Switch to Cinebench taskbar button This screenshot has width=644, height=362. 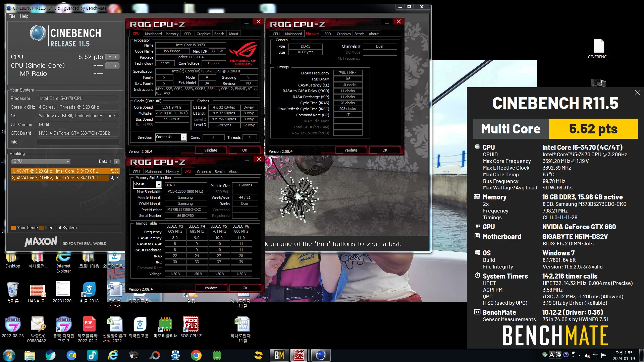321,355
